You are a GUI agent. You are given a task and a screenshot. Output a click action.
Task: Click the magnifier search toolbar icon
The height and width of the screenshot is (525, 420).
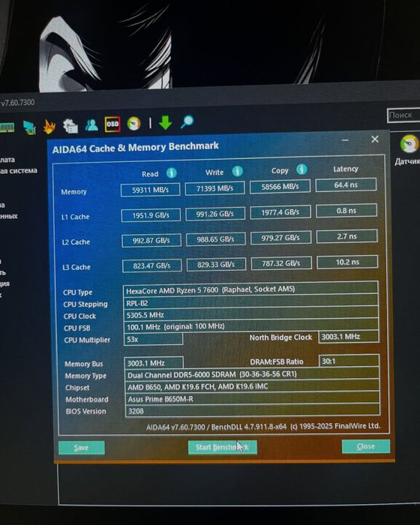point(187,121)
